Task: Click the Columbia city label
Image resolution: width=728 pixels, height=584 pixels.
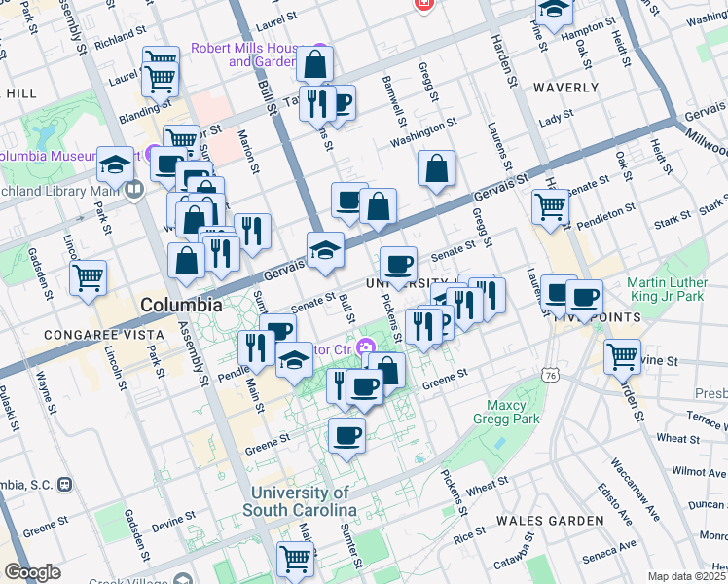Action: click(181, 305)
